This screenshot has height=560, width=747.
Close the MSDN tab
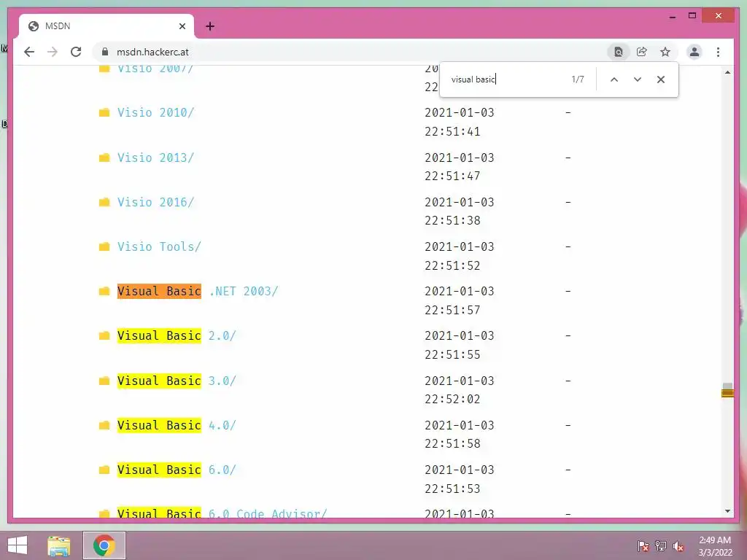182,26
